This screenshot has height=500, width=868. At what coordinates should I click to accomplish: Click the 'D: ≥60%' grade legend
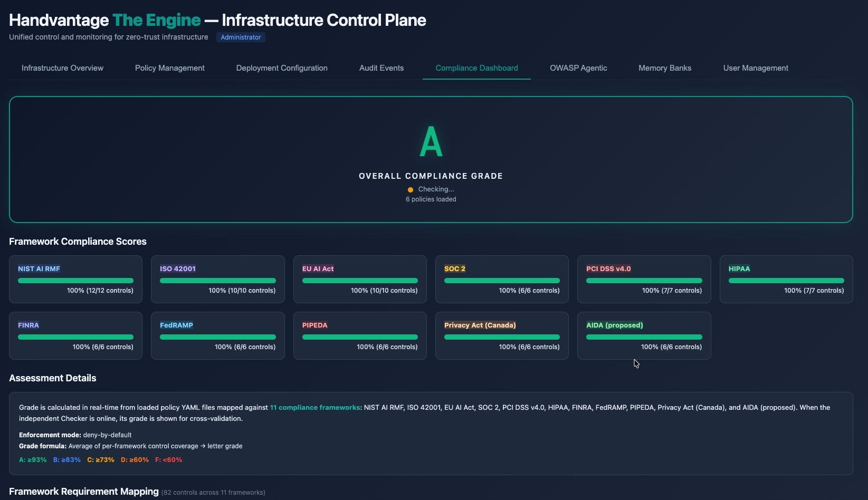click(135, 460)
